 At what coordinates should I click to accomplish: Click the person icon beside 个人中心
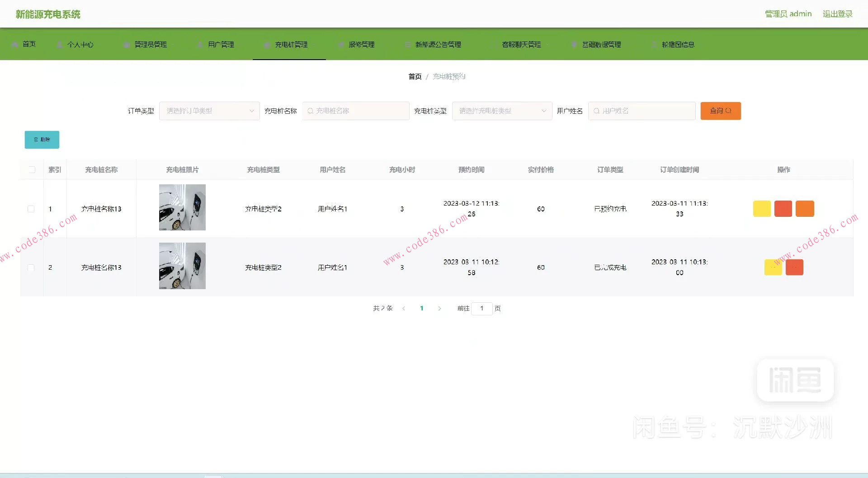coord(60,45)
